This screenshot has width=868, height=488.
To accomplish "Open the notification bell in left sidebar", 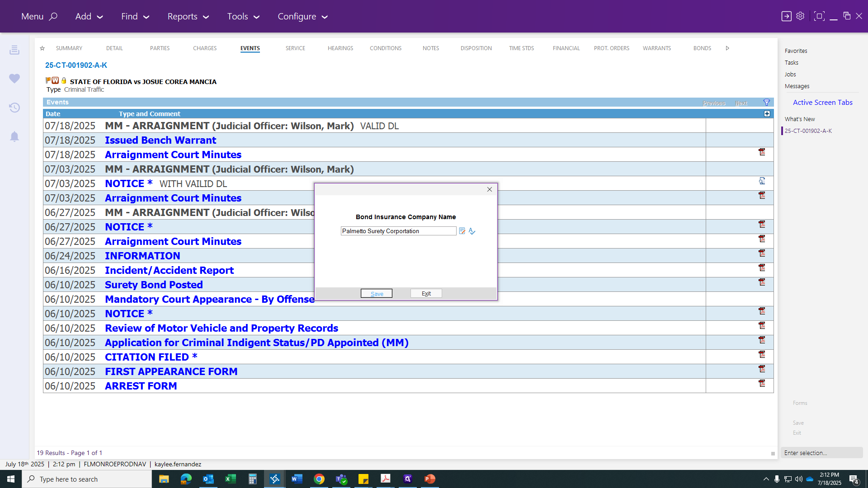I will [14, 136].
